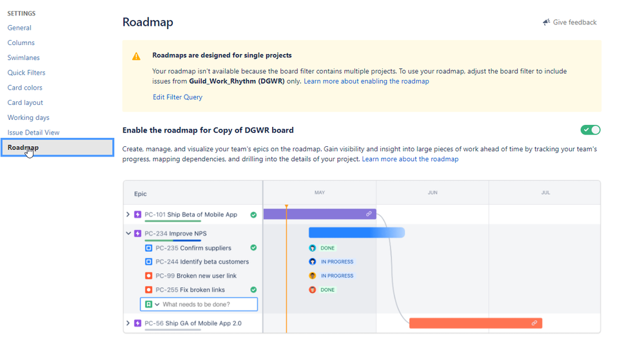Click PC-255 Fix broken links text
The width and height of the screenshot is (644, 353).
click(x=190, y=290)
